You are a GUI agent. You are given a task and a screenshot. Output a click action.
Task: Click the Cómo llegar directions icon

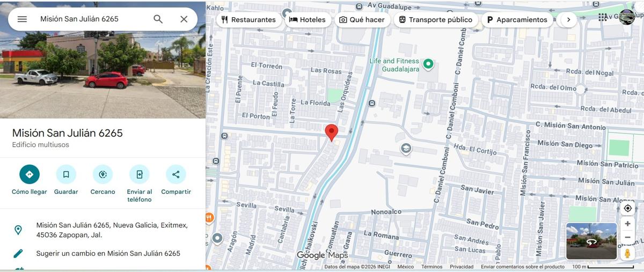pos(30,174)
